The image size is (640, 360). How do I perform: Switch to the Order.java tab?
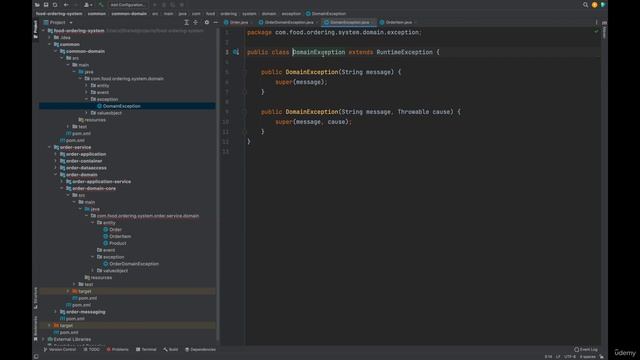tap(236, 22)
